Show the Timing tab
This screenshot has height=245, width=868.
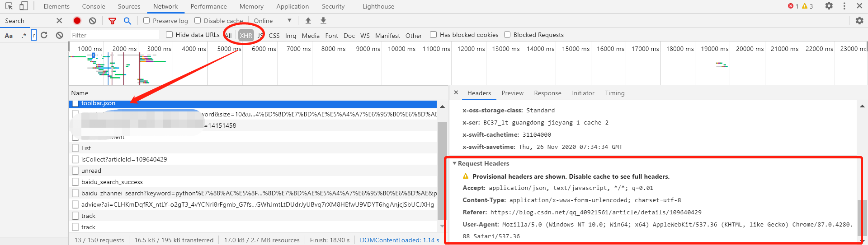click(x=615, y=93)
